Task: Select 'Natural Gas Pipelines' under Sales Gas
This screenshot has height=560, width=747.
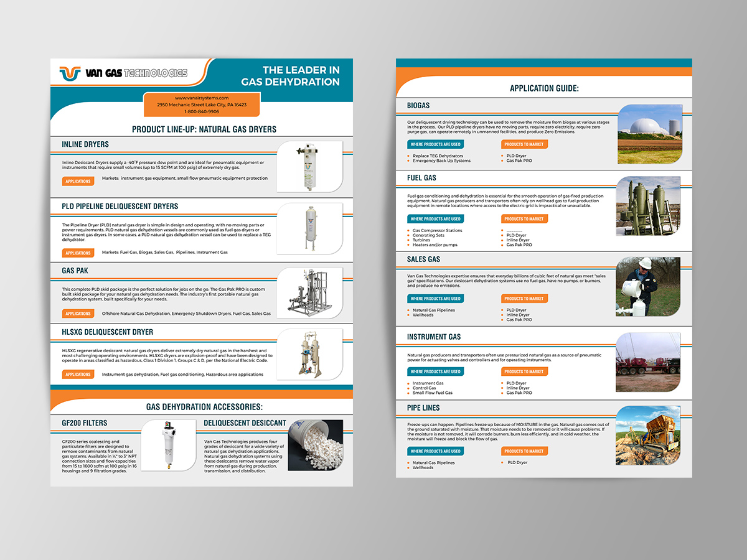Action: (434, 310)
